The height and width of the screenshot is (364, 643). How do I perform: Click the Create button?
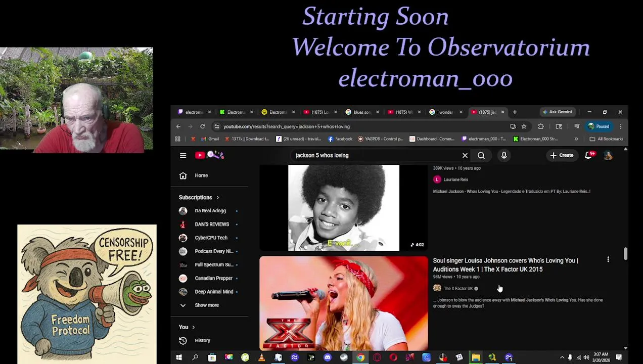[562, 156]
